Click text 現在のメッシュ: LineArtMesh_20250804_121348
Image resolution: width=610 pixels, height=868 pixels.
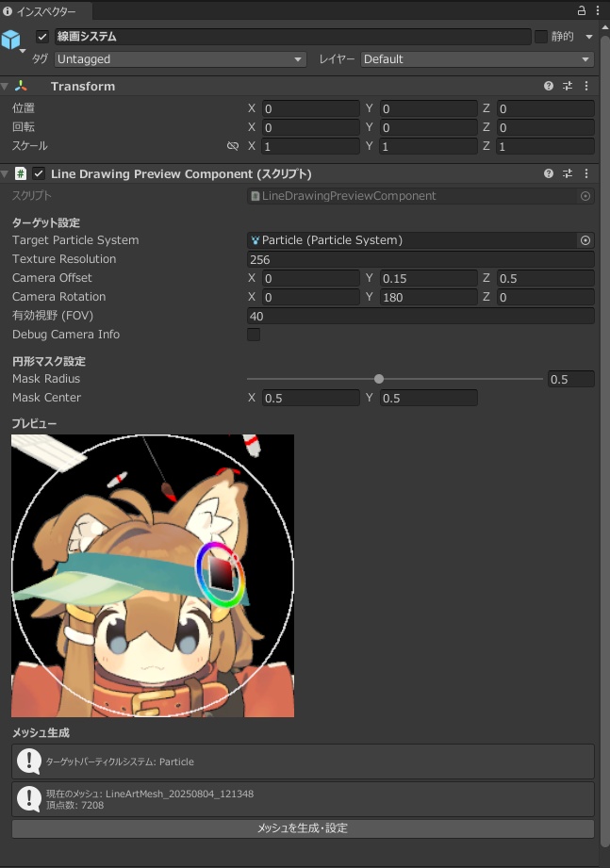150,794
